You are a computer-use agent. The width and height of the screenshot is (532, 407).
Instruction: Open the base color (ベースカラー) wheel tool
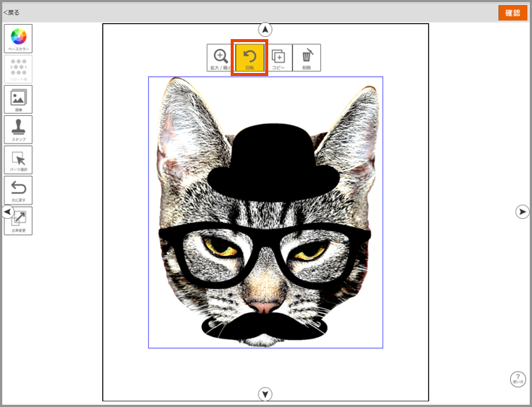pos(18,38)
